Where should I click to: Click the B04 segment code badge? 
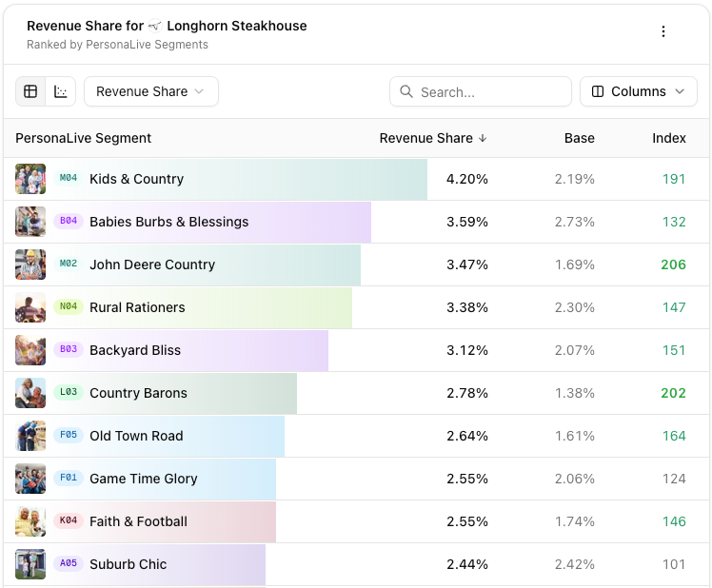69,221
